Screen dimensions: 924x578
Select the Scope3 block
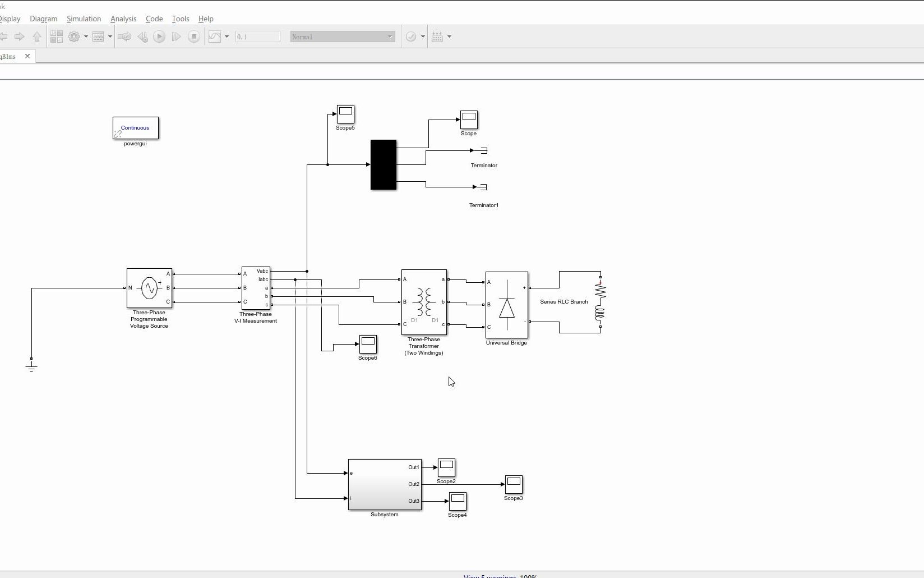[x=514, y=484]
